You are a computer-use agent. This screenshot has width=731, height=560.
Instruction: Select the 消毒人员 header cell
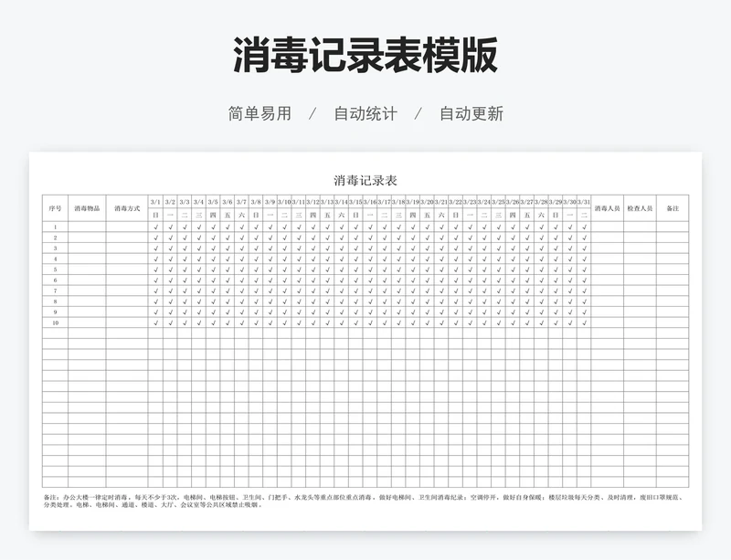[x=607, y=208]
